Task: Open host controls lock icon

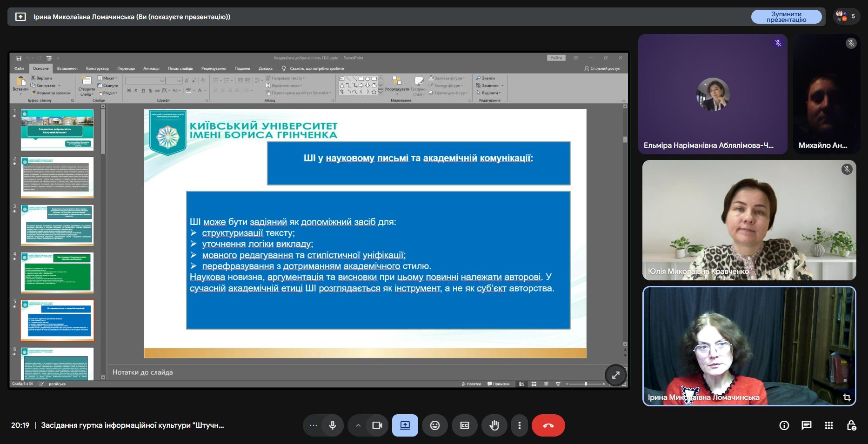Action: 851,425
